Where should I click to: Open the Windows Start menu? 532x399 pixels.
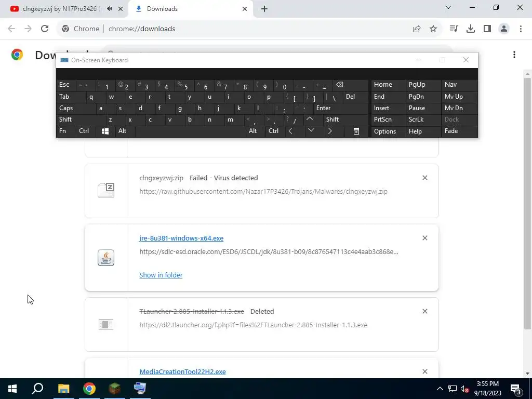12,389
